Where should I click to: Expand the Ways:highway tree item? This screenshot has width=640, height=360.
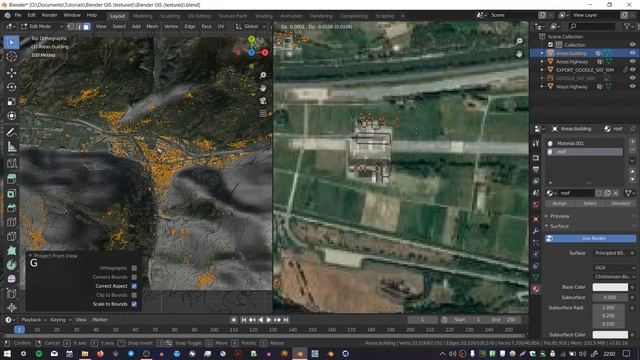click(x=542, y=87)
